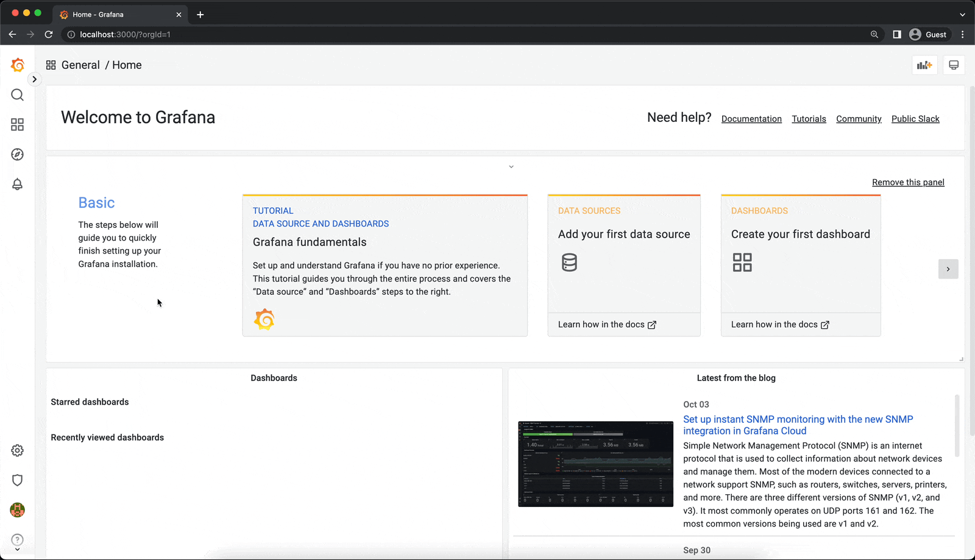This screenshot has width=975, height=560.
Task: Click the Grafana logo in the sidebar
Action: tap(17, 65)
